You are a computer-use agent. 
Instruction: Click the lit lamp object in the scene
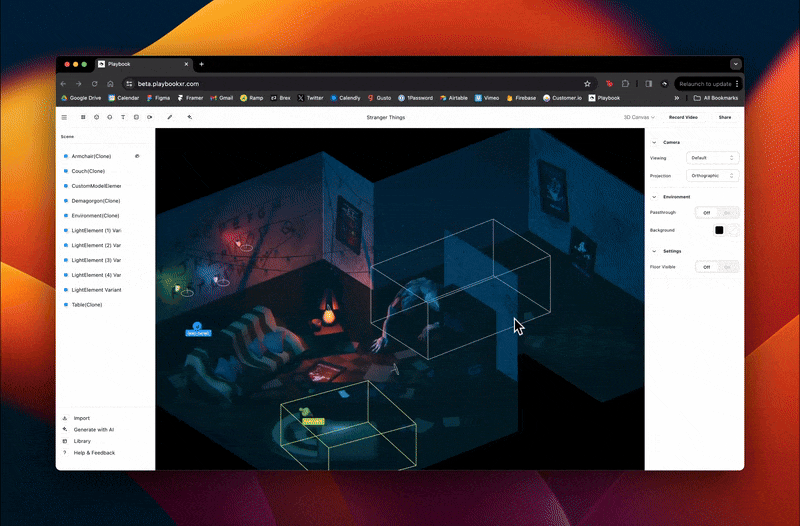[329, 312]
